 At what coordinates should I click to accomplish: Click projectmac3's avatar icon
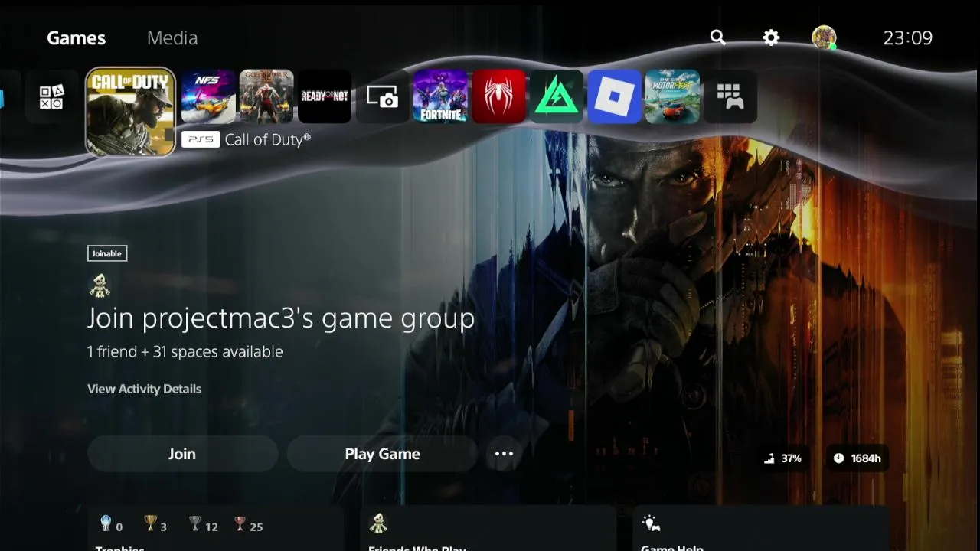tap(100, 286)
